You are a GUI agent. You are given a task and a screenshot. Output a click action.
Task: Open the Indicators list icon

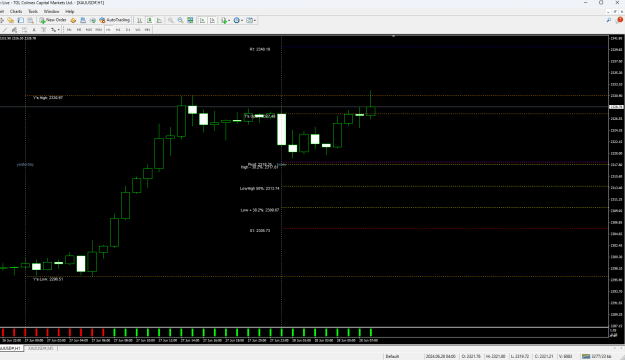pyautogui.click(x=224, y=20)
